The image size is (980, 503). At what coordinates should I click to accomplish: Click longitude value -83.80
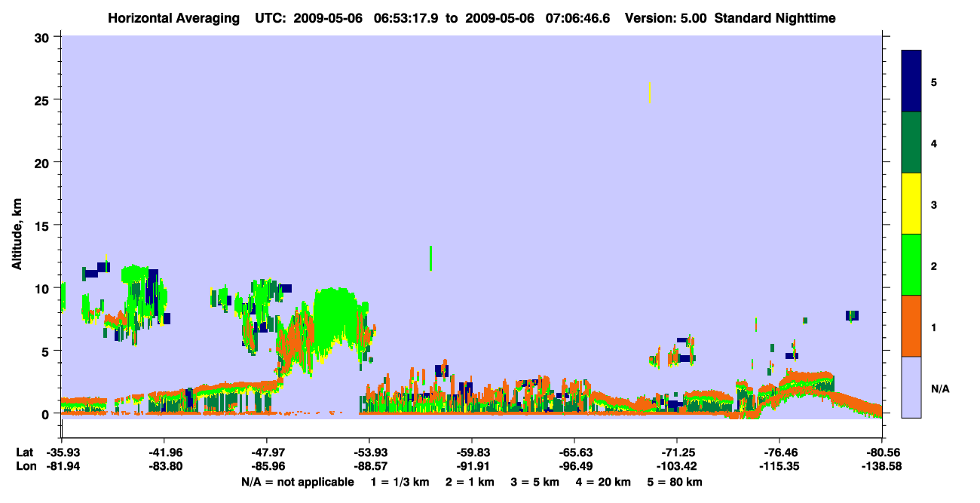coord(164,466)
